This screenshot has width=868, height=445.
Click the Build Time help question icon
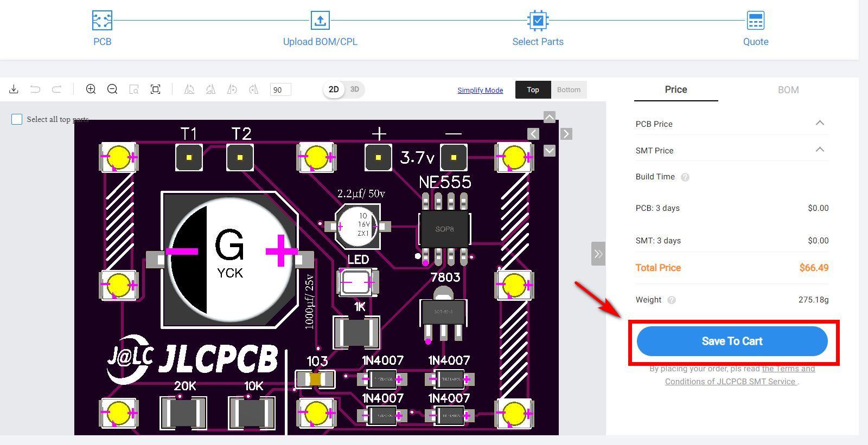point(685,177)
